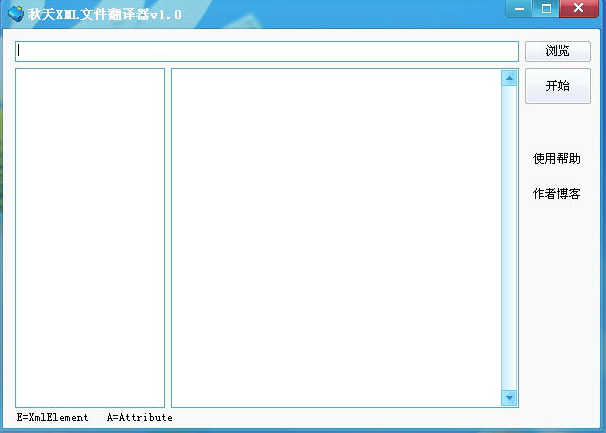This screenshot has width=606, height=433.
Task: Maximize the XML translator window
Action: tap(546, 8)
